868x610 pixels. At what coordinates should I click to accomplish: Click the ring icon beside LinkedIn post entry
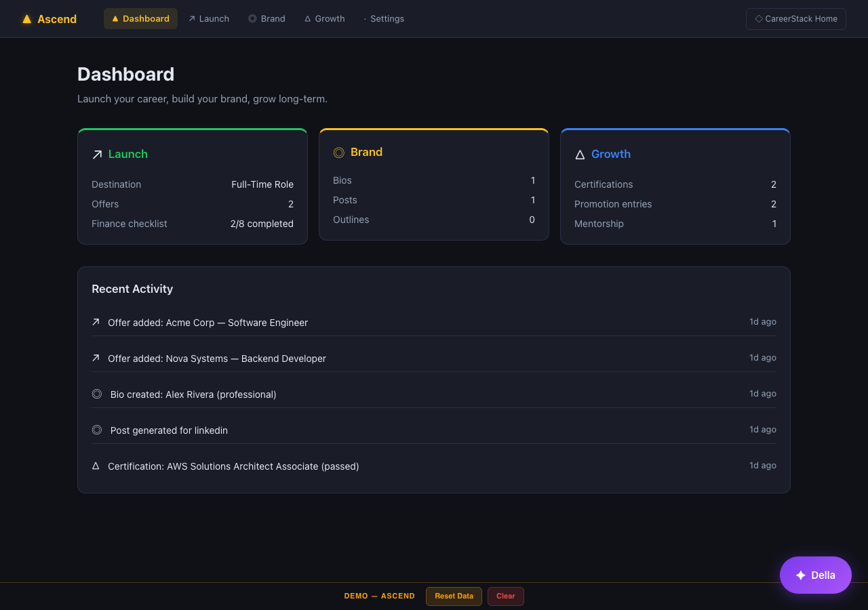tap(97, 430)
